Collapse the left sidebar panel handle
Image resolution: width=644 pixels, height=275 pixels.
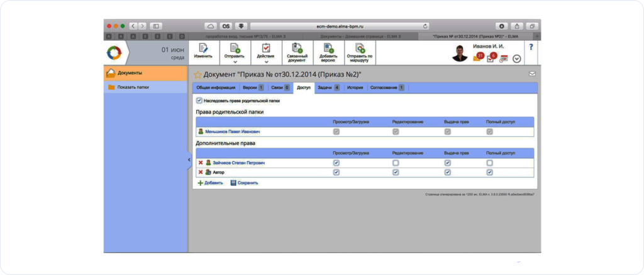click(189, 160)
